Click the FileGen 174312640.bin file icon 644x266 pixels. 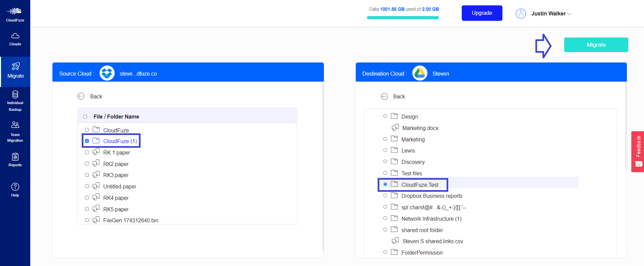pos(96,220)
